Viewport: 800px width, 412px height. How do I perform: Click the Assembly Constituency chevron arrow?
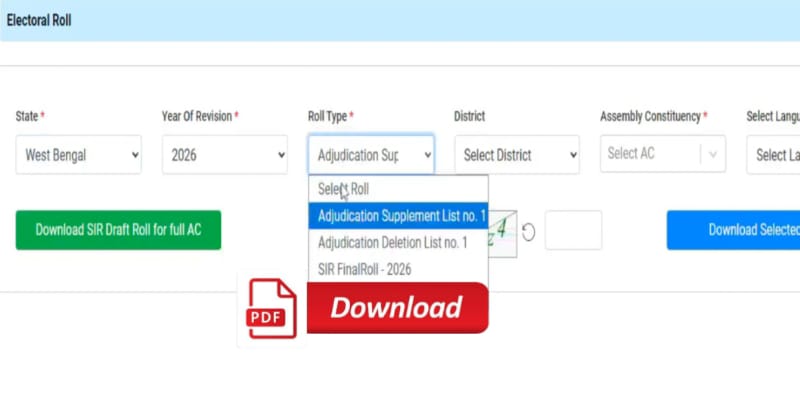(x=712, y=154)
